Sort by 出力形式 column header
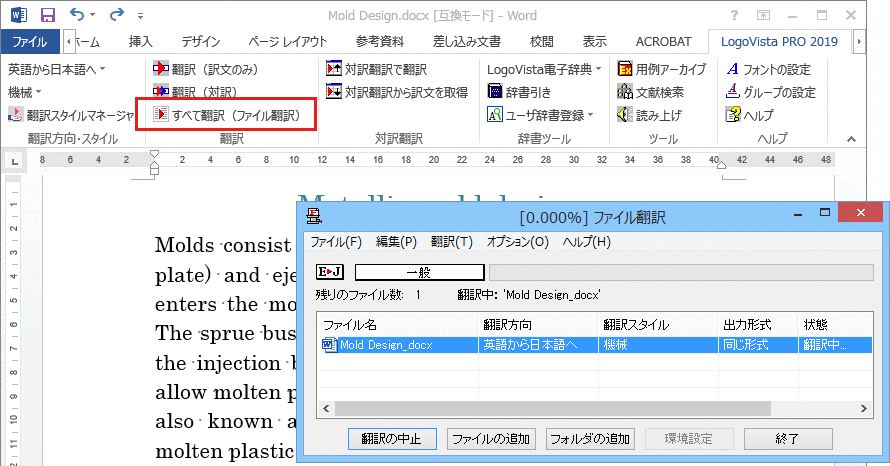Image resolution: width=890 pixels, height=466 pixels. (758, 325)
